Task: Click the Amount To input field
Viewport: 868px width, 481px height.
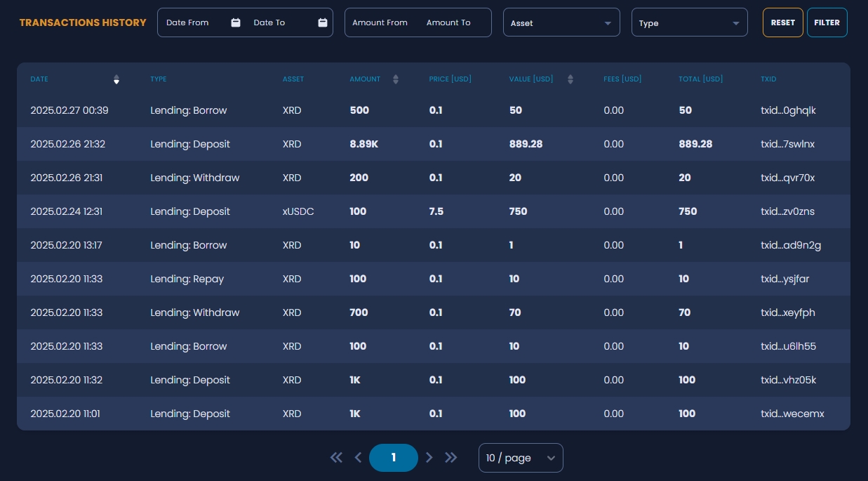Action: point(449,22)
